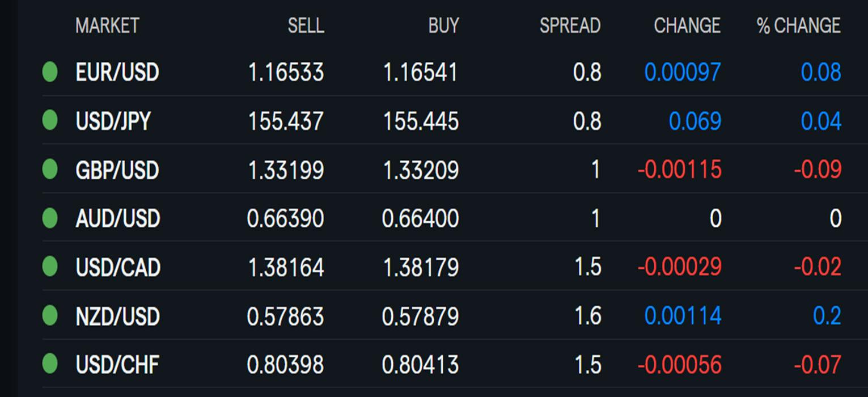This screenshot has width=868, height=397.
Task: Select the USD/JPY buy price 155.445
Action: click(x=421, y=121)
